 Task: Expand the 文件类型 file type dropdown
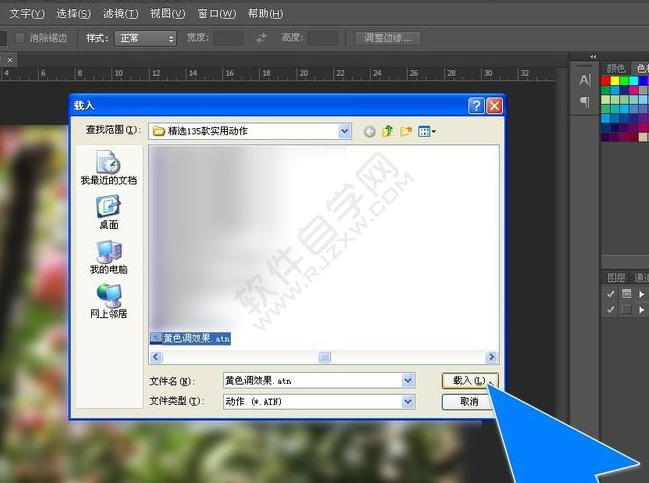(408, 401)
